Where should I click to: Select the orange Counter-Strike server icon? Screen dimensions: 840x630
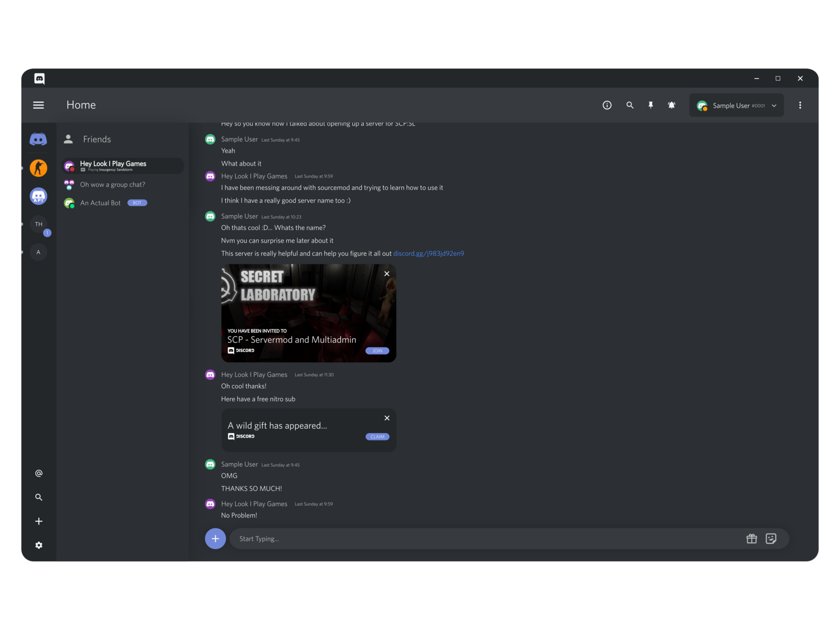38,168
